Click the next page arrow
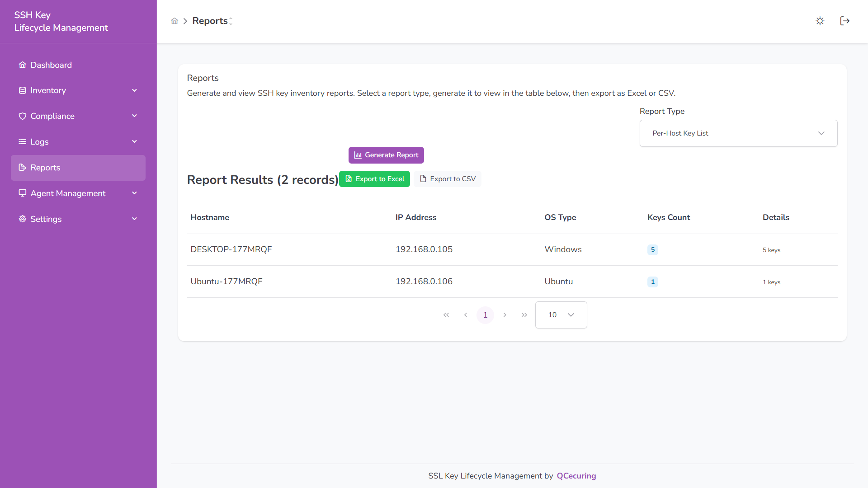The image size is (868, 488). 505,314
